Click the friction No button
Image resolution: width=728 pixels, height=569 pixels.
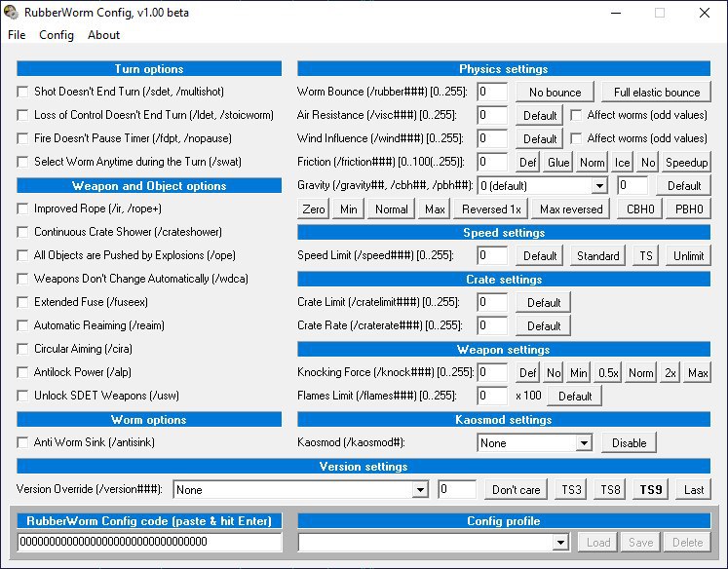coord(648,162)
